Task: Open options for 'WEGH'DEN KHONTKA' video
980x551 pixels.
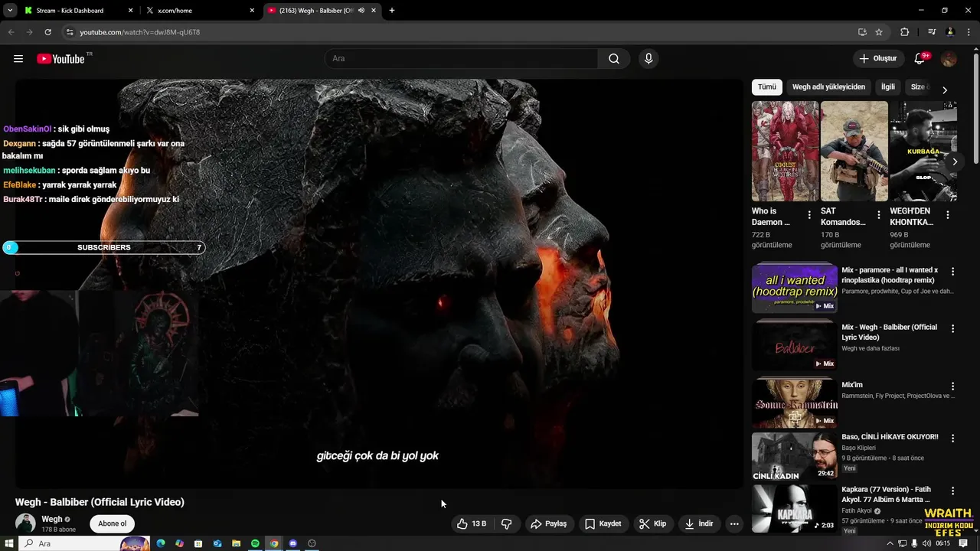Action: [x=948, y=215]
